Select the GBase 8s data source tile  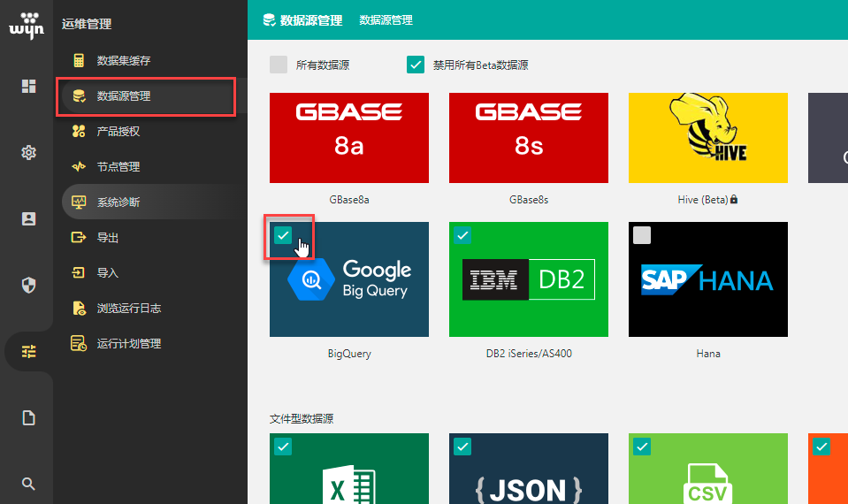[x=529, y=138]
